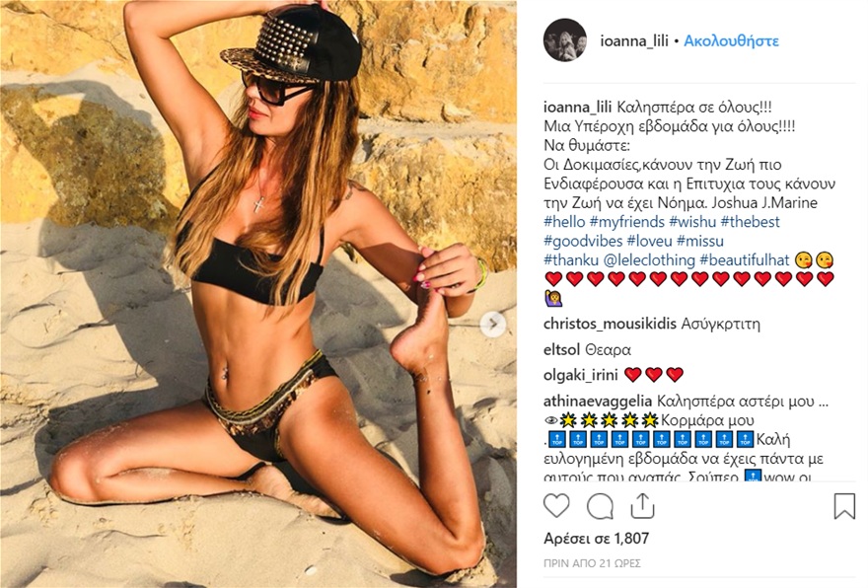Open the athinaevaggelia commenter profile
Viewport: 868px width, 588px height.
tap(598, 402)
